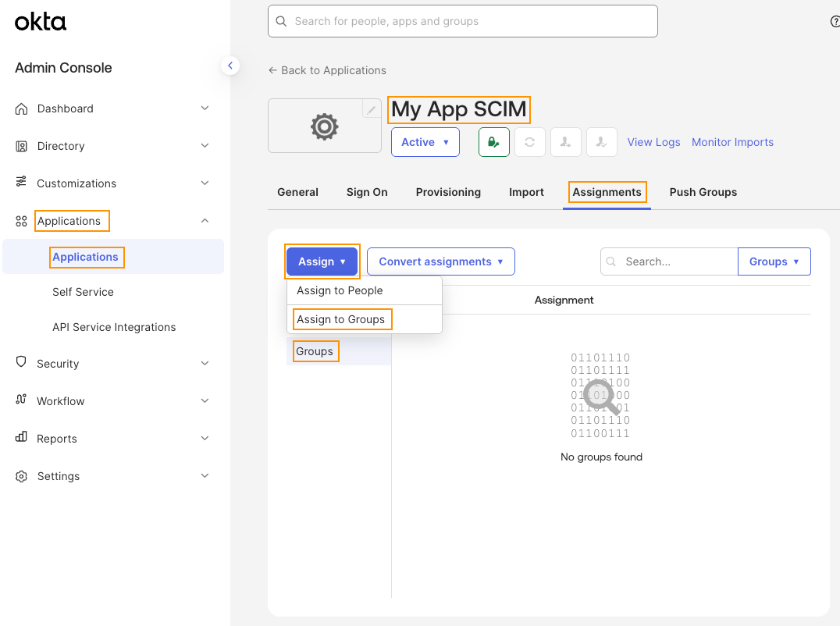Expand the Dashboard menu chevron
The height and width of the screenshot is (626, 840).
(205, 108)
